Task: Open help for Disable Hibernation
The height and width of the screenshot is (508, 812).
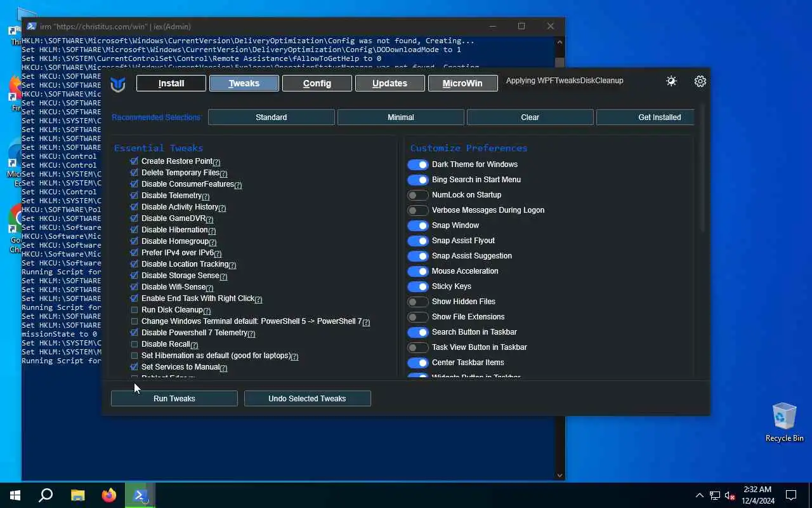Action: pos(212,231)
